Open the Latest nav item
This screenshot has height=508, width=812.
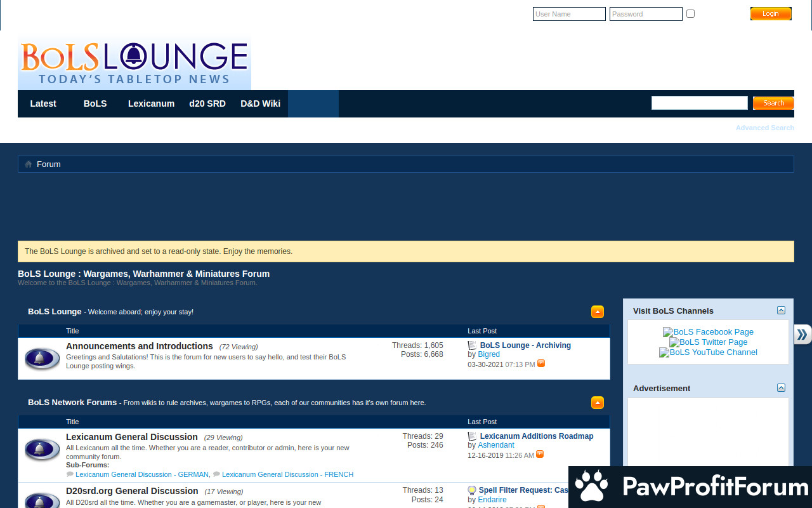[43, 104]
